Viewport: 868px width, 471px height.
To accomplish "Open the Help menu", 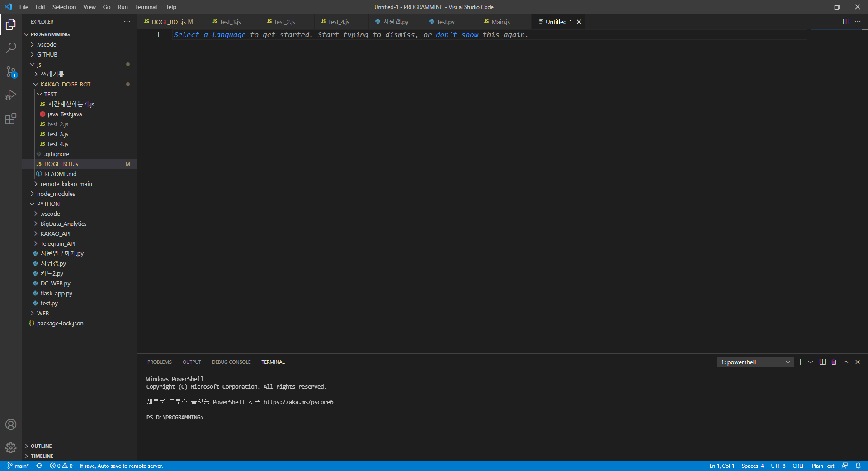I will pos(170,7).
